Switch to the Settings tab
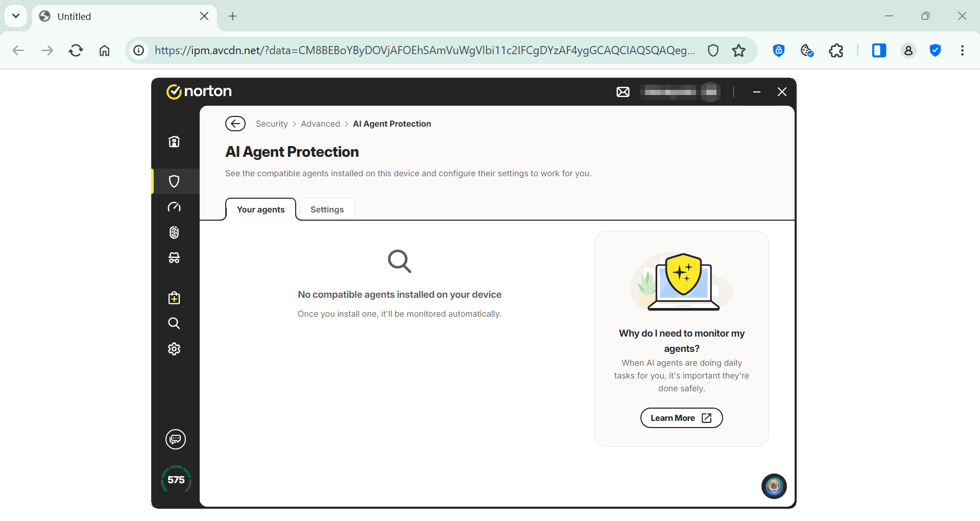This screenshot has width=980, height=521. 327,209
